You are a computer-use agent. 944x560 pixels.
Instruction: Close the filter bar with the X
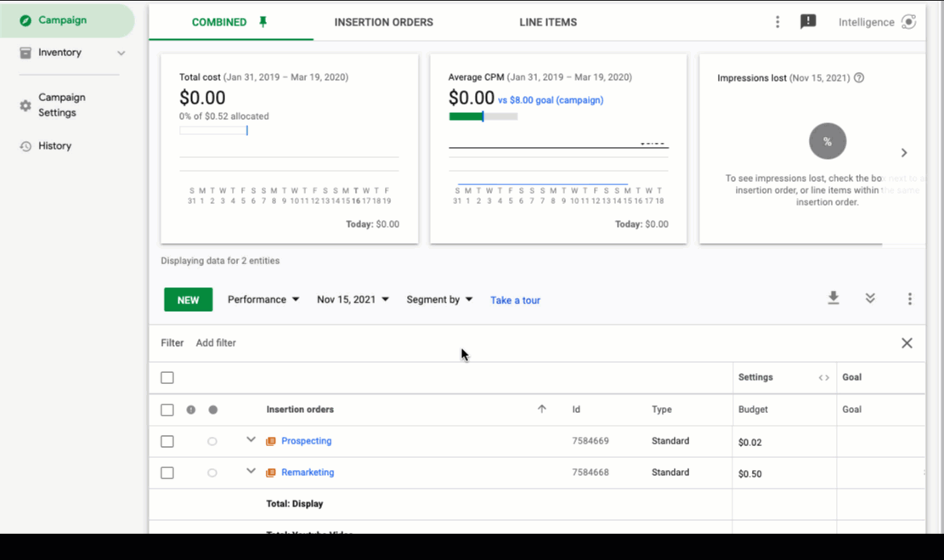(x=907, y=342)
